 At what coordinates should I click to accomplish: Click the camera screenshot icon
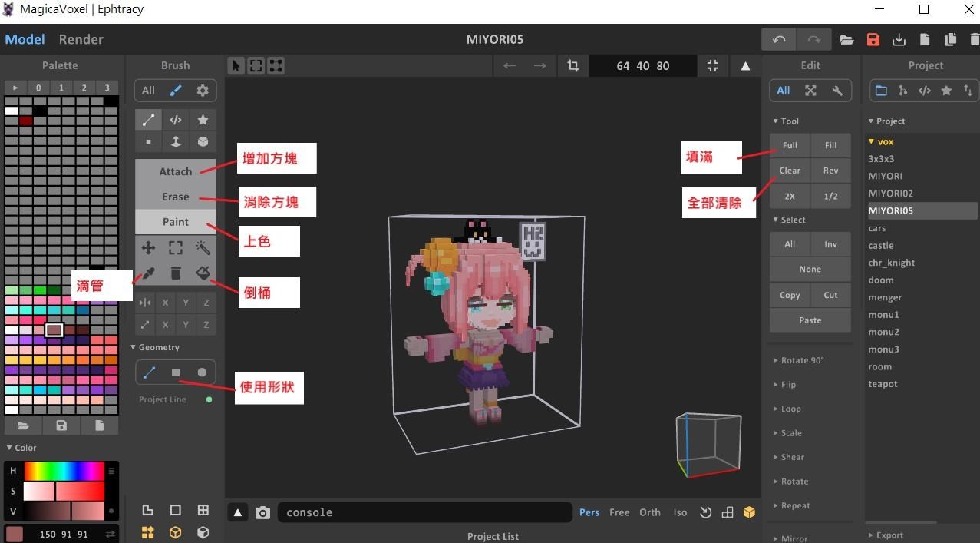(x=263, y=512)
